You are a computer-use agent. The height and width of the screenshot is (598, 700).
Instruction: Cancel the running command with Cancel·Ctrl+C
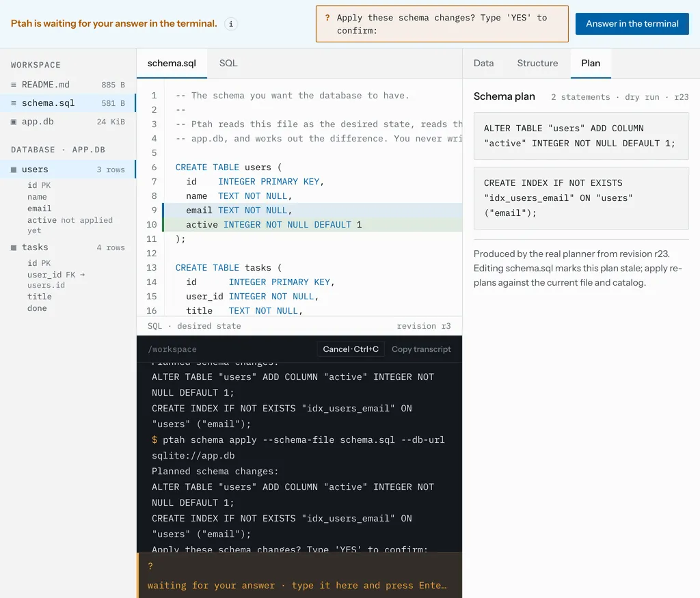pos(351,349)
